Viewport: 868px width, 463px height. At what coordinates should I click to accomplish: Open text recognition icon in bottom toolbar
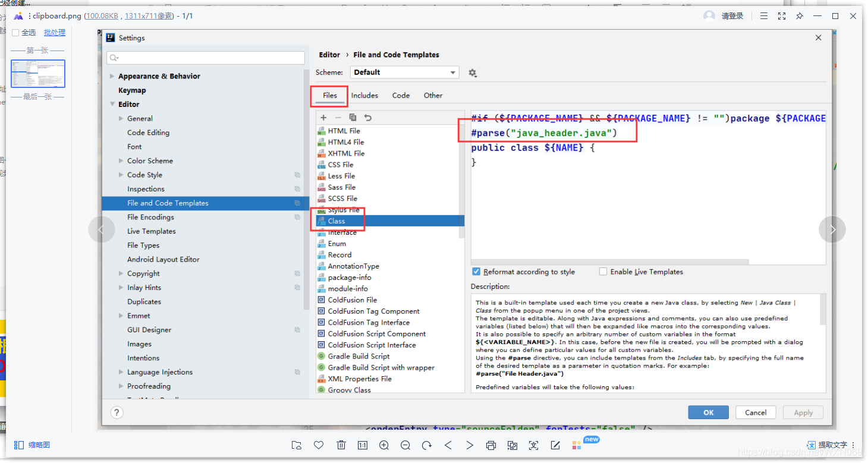click(x=534, y=445)
